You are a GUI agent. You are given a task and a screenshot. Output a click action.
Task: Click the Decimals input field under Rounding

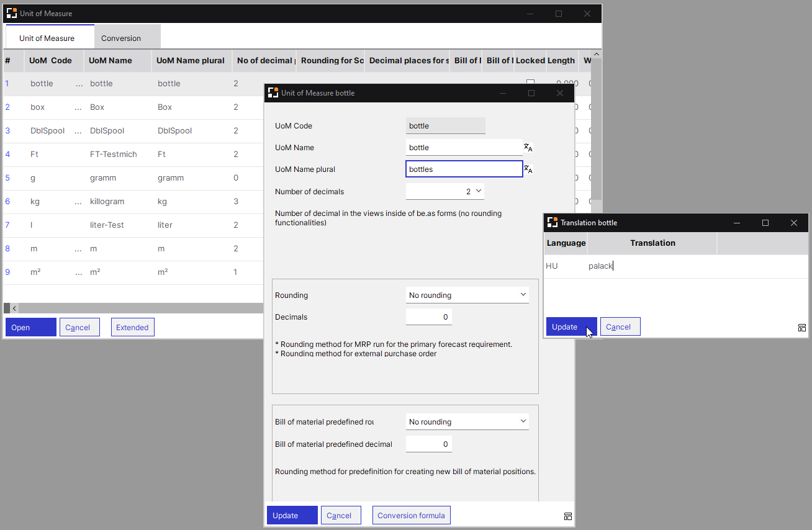coord(429,317)
